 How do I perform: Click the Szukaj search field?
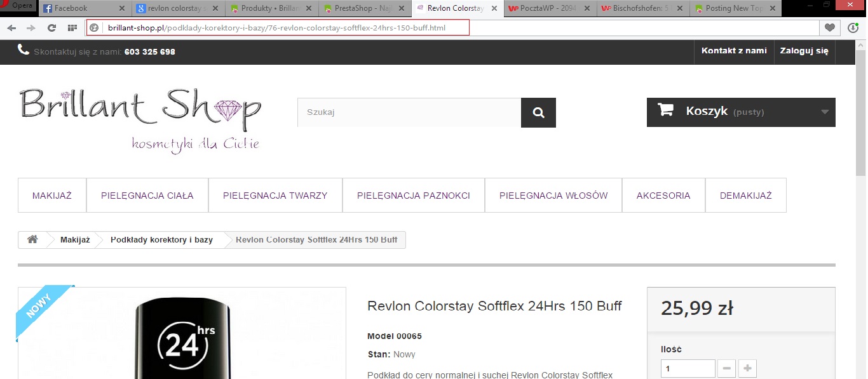pos(409,112)
